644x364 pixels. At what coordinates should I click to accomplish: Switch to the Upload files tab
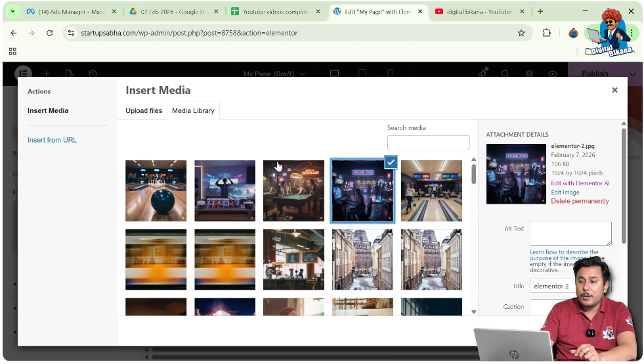pyautogui.click(x=144, y=110)
